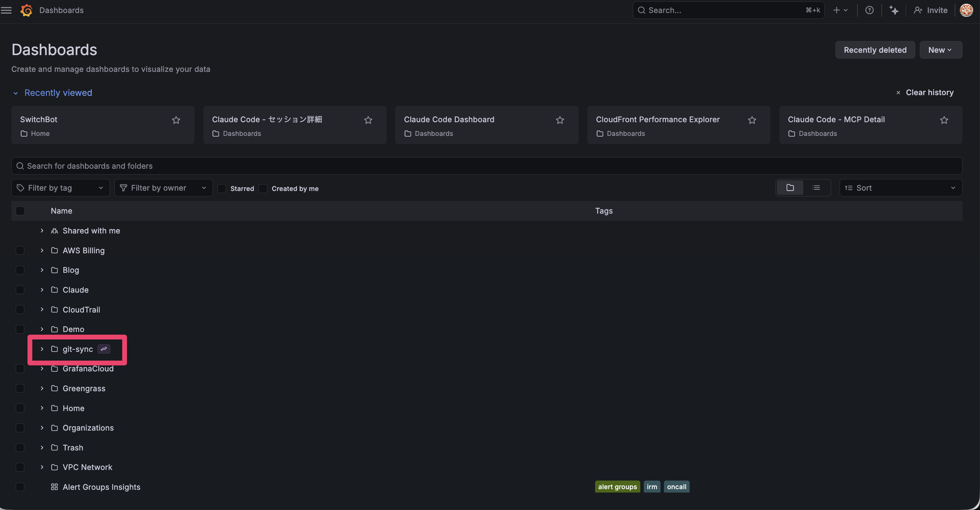Viewport: 980px width, 510px height.
Task: Switch to folder view layout
Action: [790, 188]
